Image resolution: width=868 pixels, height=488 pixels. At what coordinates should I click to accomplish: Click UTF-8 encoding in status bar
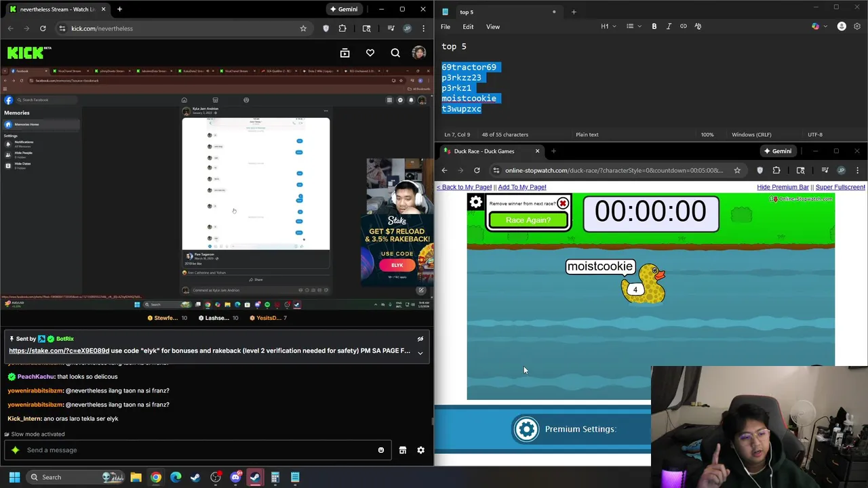815,134
